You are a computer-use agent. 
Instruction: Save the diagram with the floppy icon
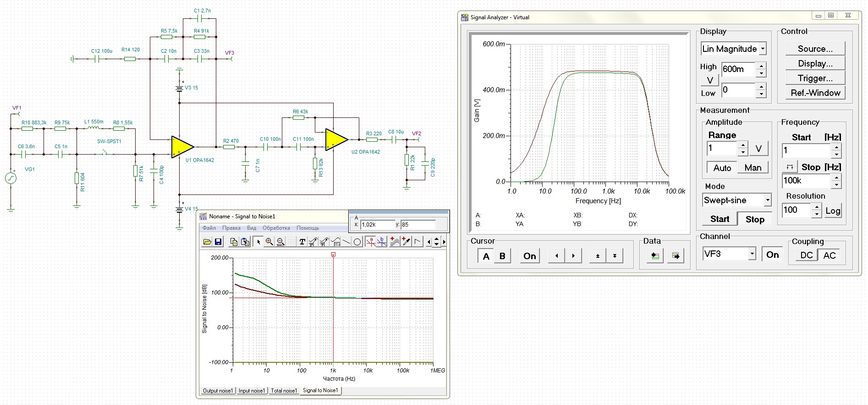[x=218, y=242]
